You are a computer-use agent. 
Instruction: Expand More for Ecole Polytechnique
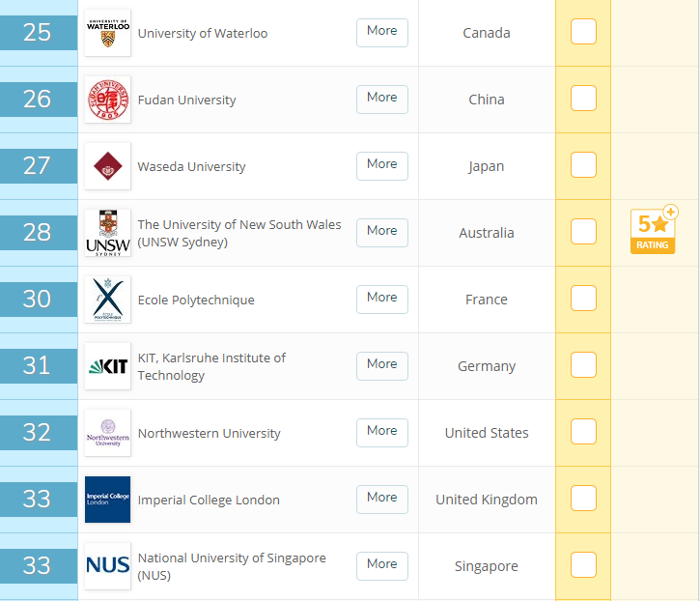(x=381, y=298)
